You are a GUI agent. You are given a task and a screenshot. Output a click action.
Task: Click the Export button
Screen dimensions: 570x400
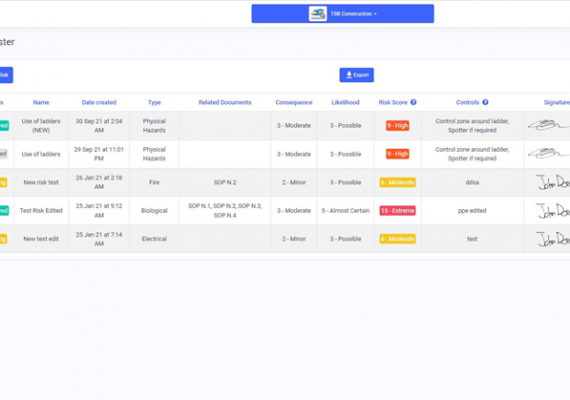click(357, 75)
